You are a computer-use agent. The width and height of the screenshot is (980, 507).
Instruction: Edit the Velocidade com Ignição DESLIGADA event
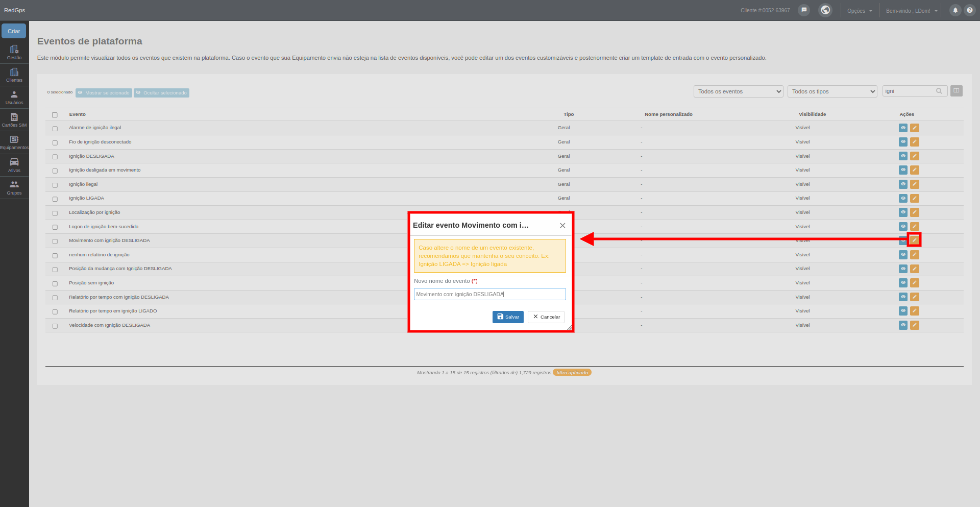point(915,325)
